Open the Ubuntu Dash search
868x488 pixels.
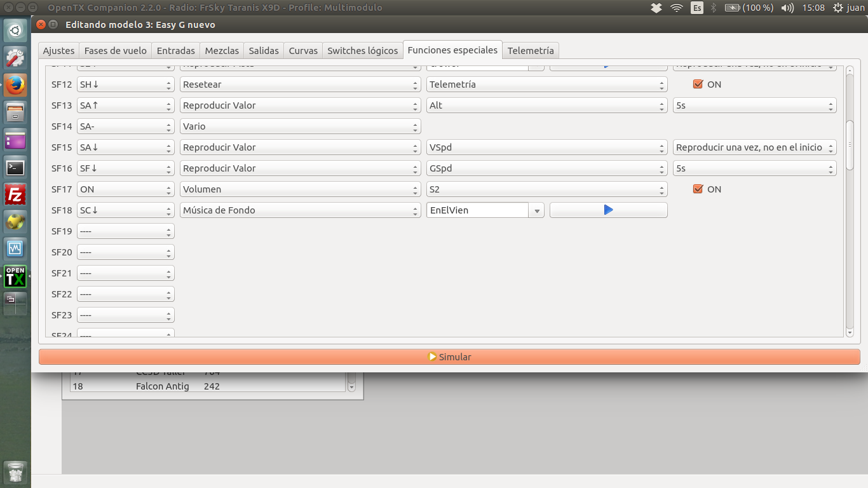point(15,30)
